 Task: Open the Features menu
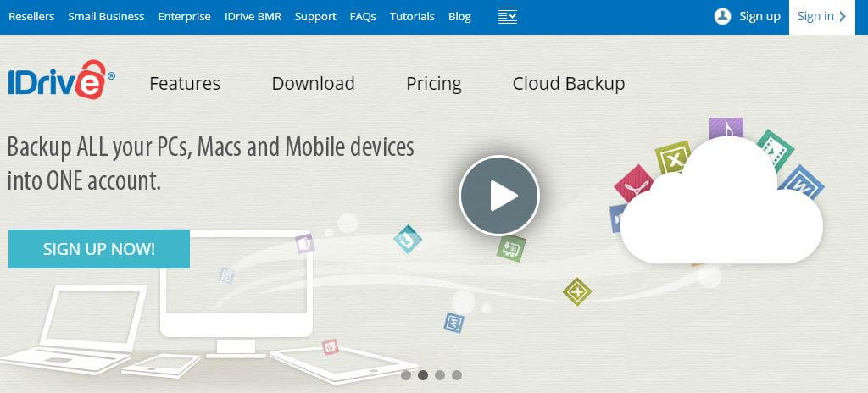click(x=185, y=84)
